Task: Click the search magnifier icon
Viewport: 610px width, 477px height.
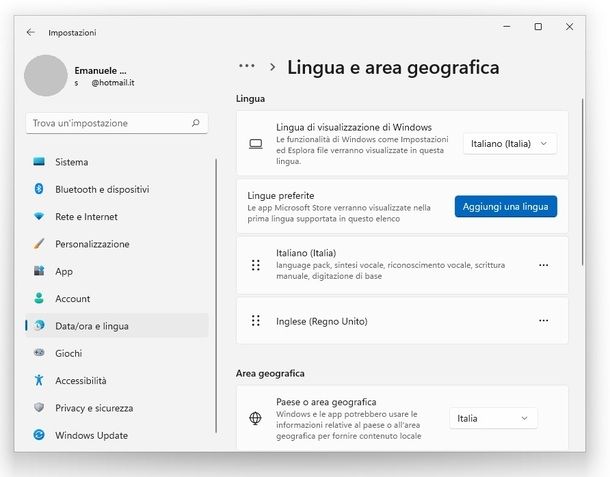Action: (196, 123)
